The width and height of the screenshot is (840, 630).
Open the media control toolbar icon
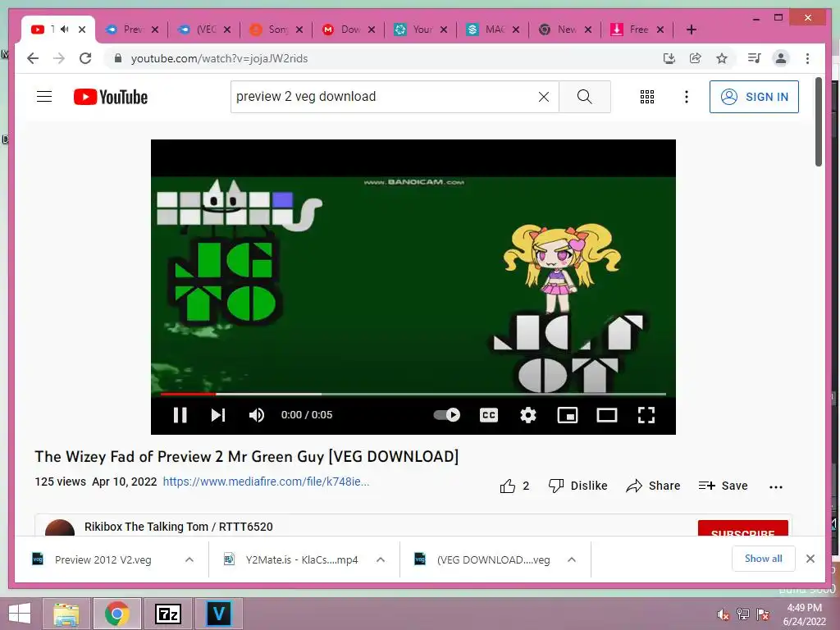pyautogui.click(x=755, y=58)
